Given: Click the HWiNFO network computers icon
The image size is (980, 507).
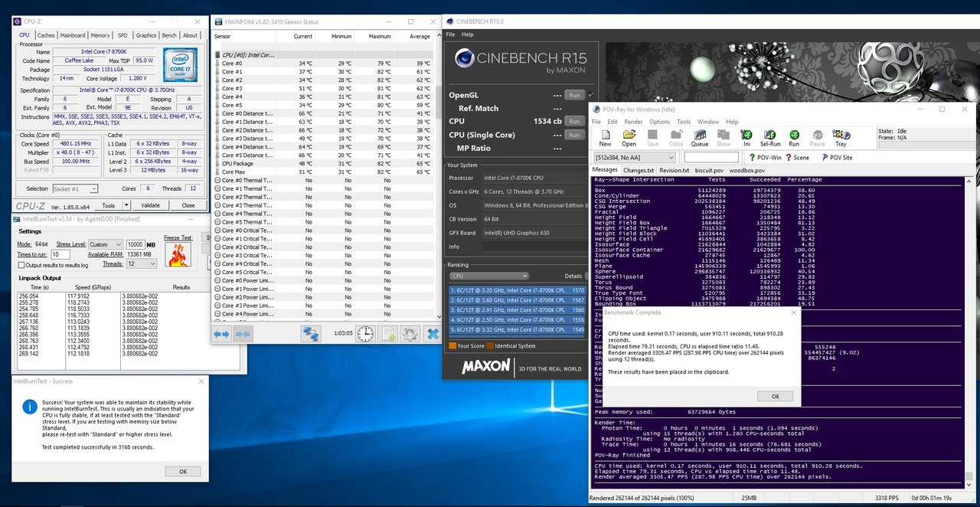Looking at the screenshot, I should pyautogui.click(x=310, y=334).
